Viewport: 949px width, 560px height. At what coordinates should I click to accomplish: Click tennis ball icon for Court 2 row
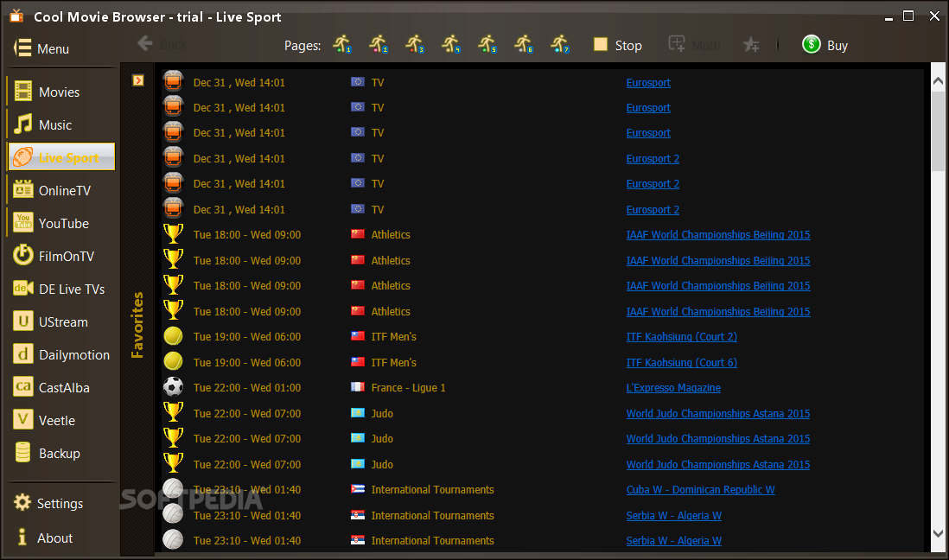click(173, 336)
